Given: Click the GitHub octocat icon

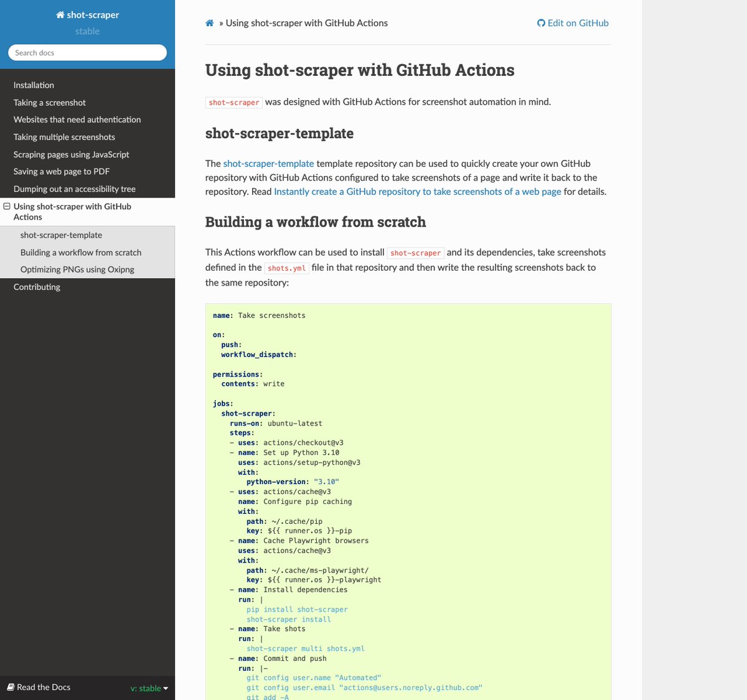Looking at the screenshot, I should pos(541,23).
